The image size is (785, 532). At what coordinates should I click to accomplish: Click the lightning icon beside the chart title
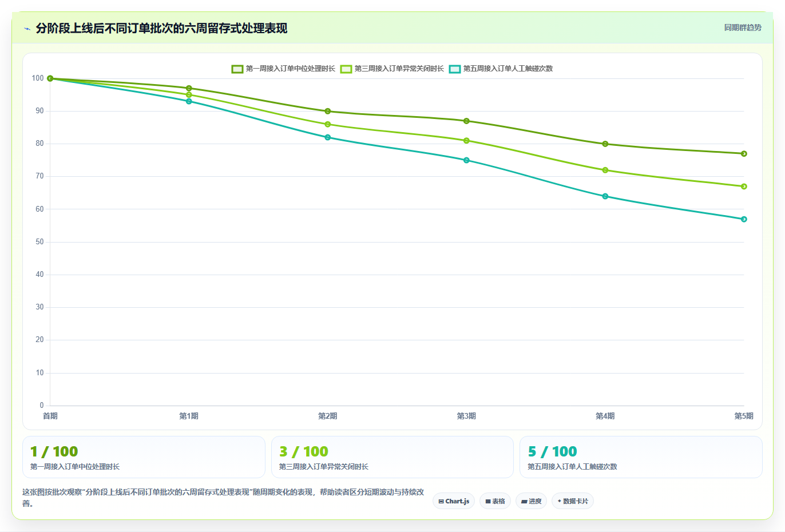tap(27, 29)
